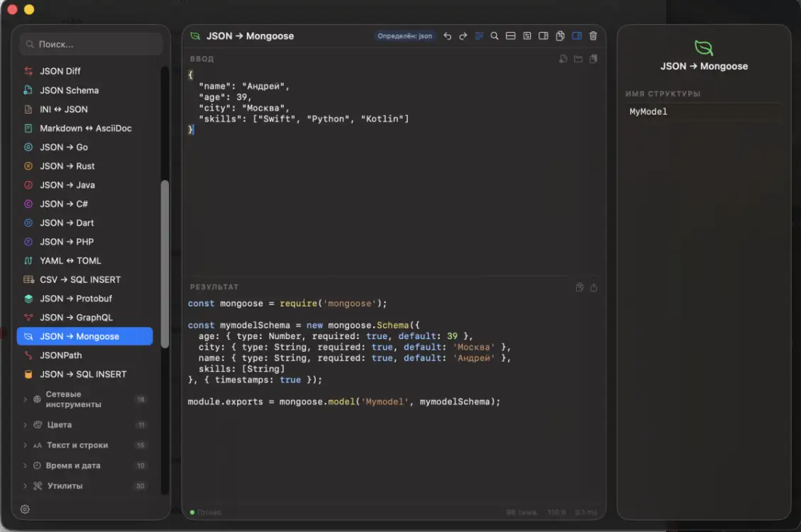Image resolution: width=801 pixels, height=532 pixels.
Task: Click the GraphQL icon in the sidebar
Action: (x=28, y=317)
